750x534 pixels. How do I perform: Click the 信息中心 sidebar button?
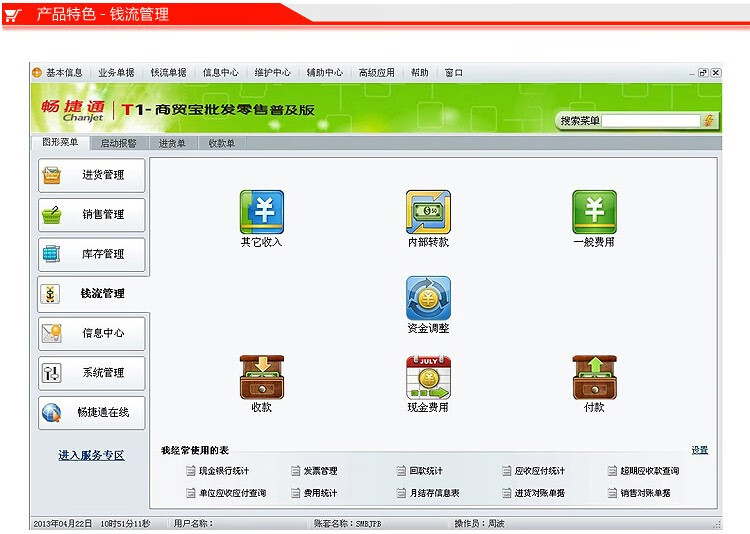tap(91, 333)
